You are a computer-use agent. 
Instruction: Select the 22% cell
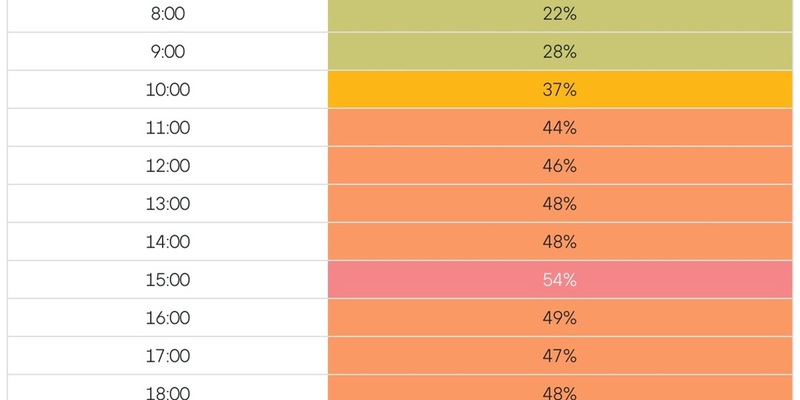[560, 14]
